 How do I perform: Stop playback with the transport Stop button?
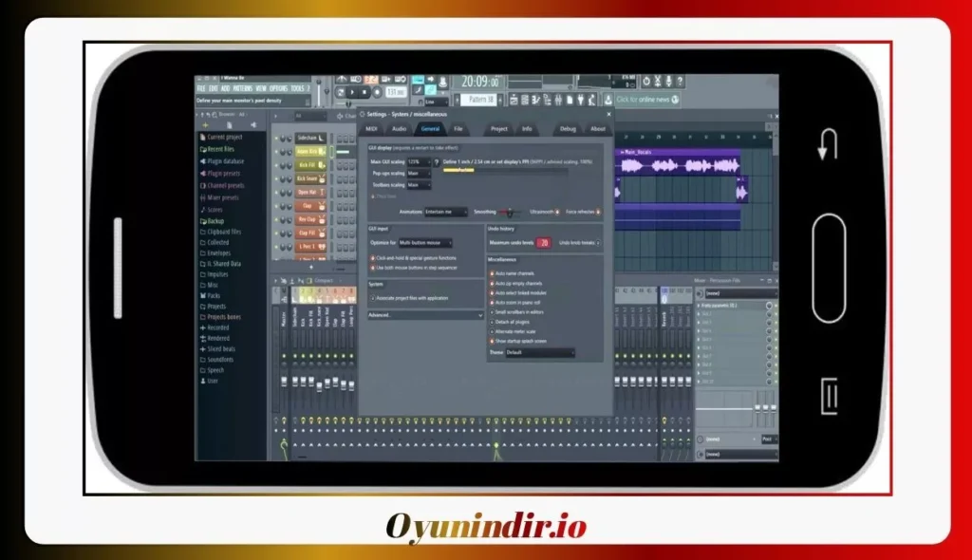click(x=364, y=92)
